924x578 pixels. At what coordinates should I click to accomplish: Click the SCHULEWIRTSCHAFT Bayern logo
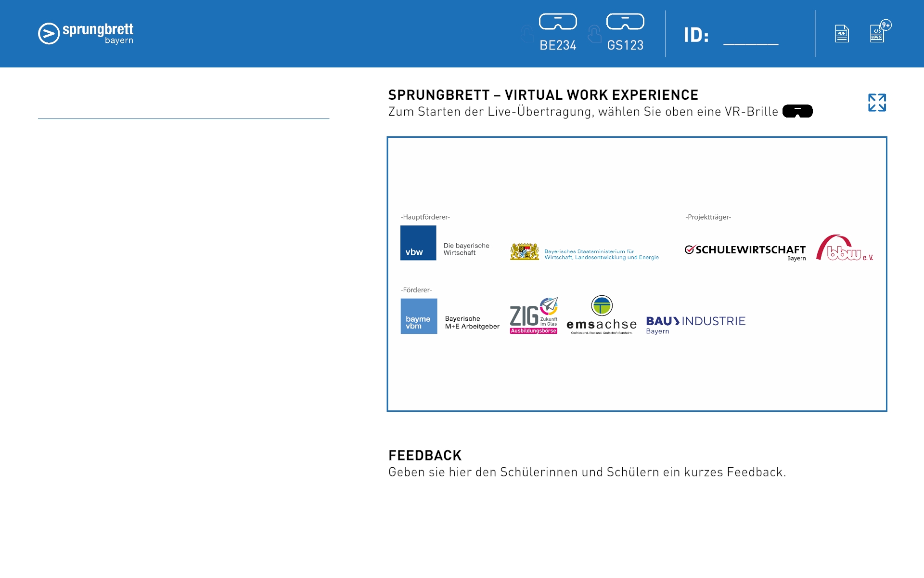click(745, 251)
